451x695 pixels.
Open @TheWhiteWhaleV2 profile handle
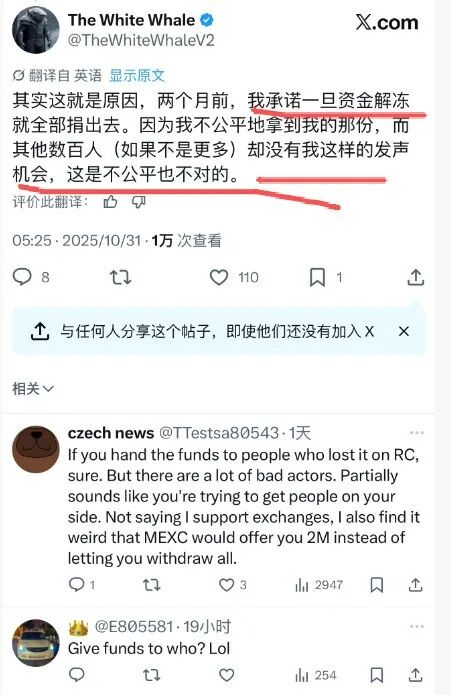pyautogui.click(x=141, y=40)
